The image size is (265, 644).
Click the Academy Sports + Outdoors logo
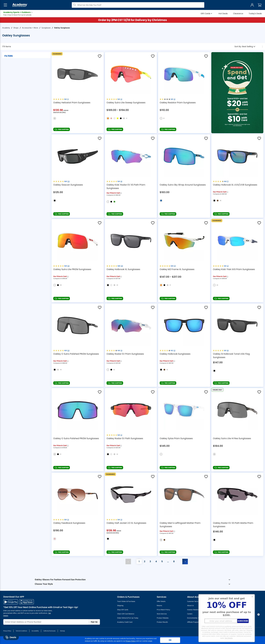20,5
